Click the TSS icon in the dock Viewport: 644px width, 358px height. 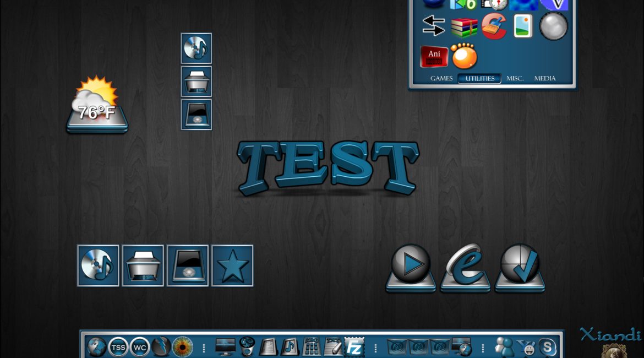[118, 348]
